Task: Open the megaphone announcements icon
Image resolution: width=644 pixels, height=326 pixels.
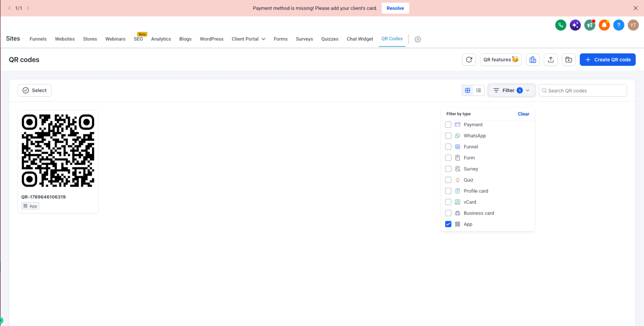Action: [589, 25]
